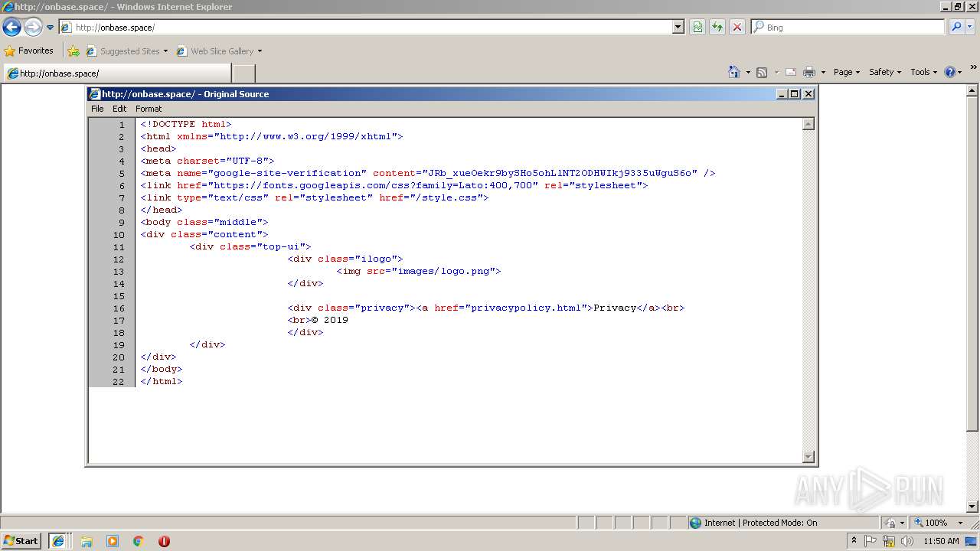Select the http://onbase.space/ browser tab
Viewport: 980px width, 551px height.
(x=116, y=73)
